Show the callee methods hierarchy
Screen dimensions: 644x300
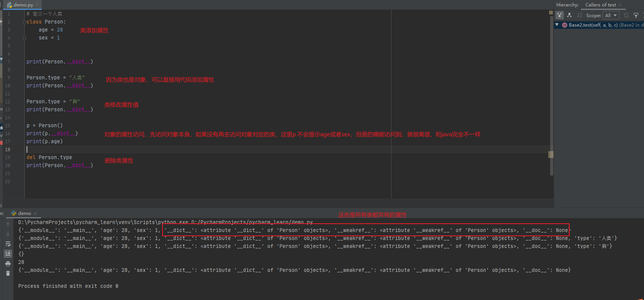pos(569,15)
